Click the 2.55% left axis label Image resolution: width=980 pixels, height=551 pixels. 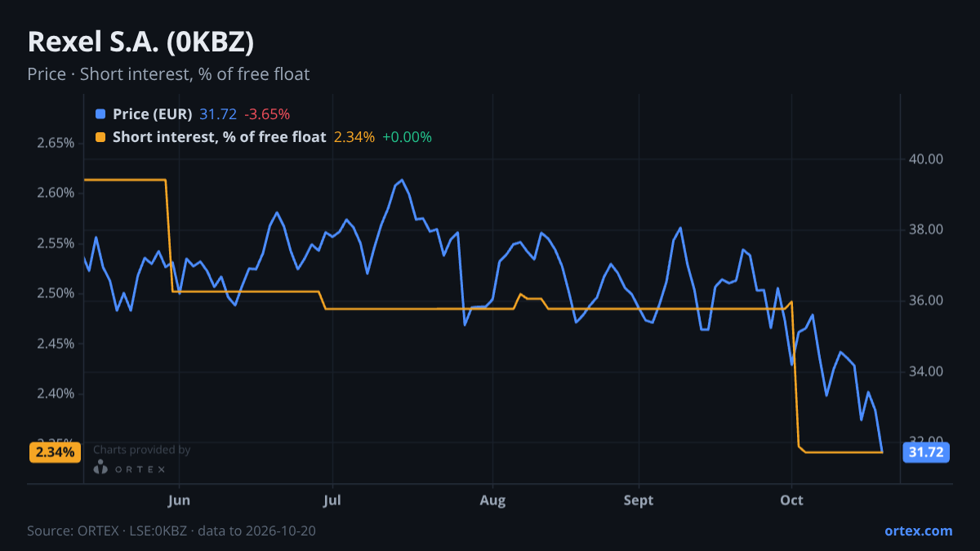[56, 243]
